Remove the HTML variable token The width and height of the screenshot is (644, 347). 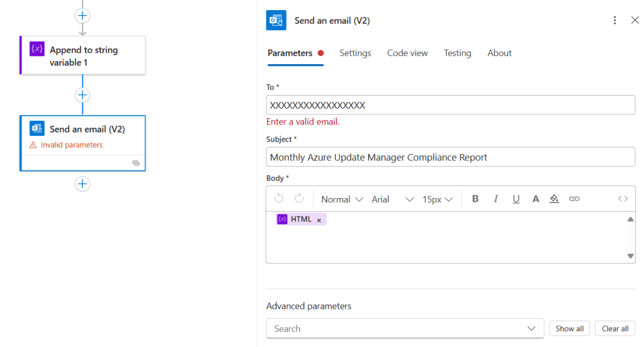pyautogui.click(x=319, y=220)
